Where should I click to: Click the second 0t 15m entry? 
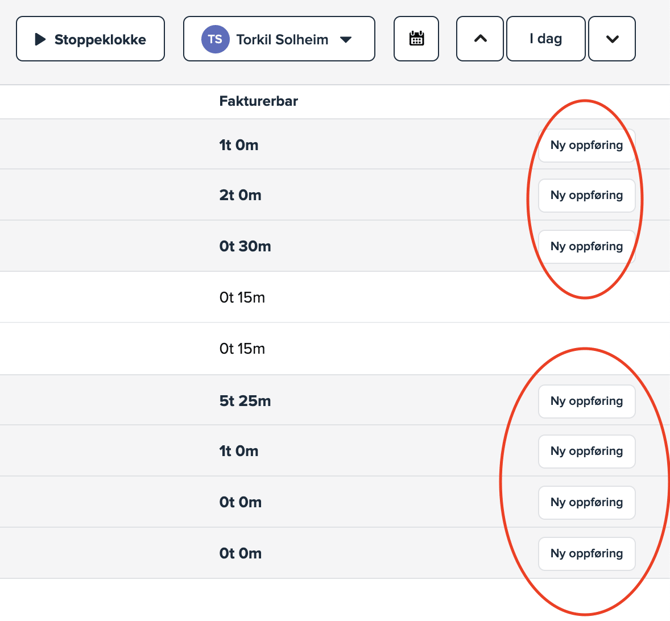click(242, 349)
